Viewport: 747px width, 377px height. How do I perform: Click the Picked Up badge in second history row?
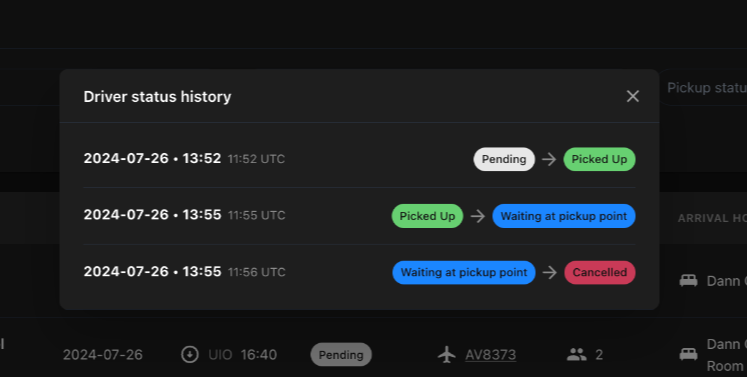click(427, 216)
